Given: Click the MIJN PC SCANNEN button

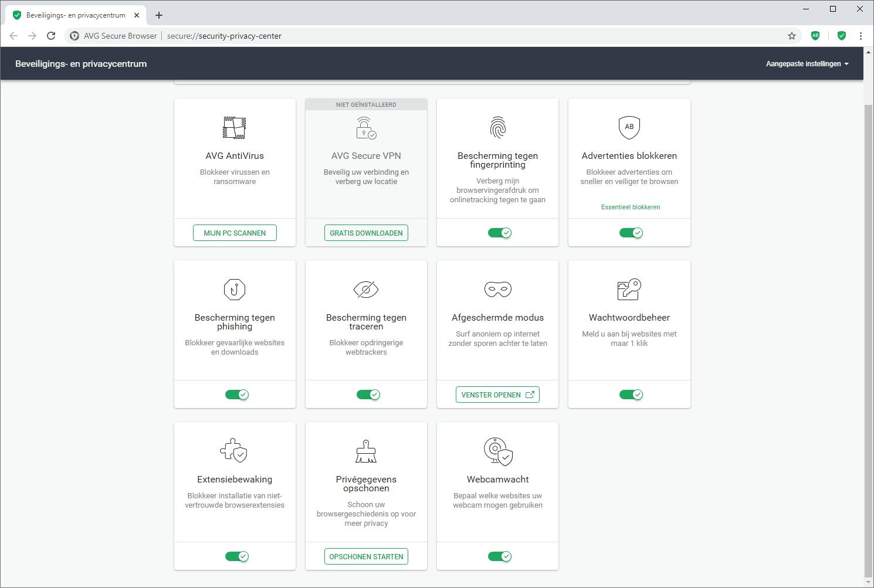Looking at the screenshot, I should pyautogui.click(x=235, y=233).
